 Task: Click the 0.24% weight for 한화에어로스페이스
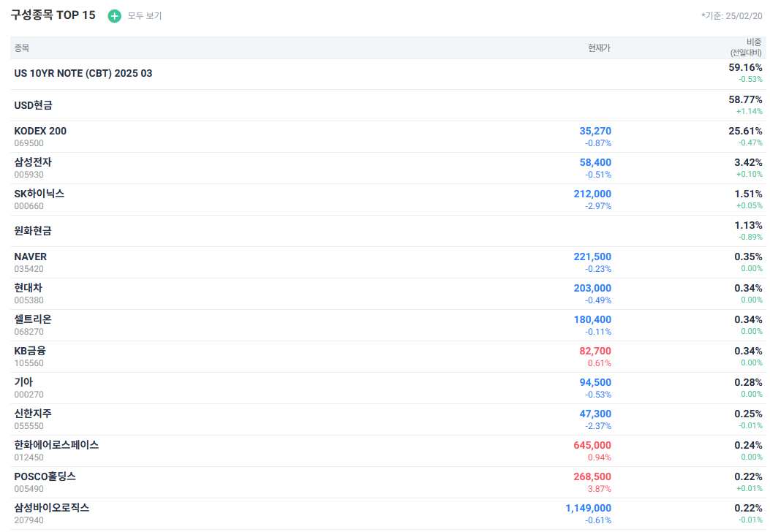pos(748,445)
